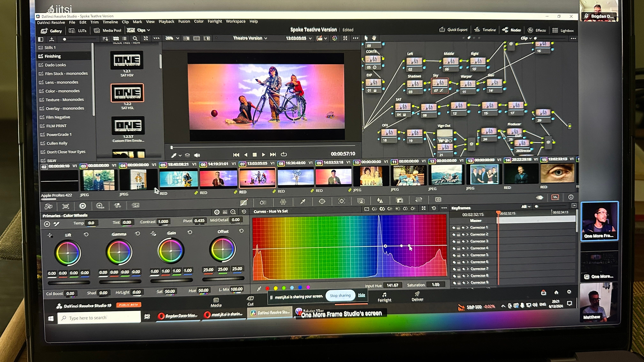
Task: Mute the viewer audio
Action: (x=197, y=155)
